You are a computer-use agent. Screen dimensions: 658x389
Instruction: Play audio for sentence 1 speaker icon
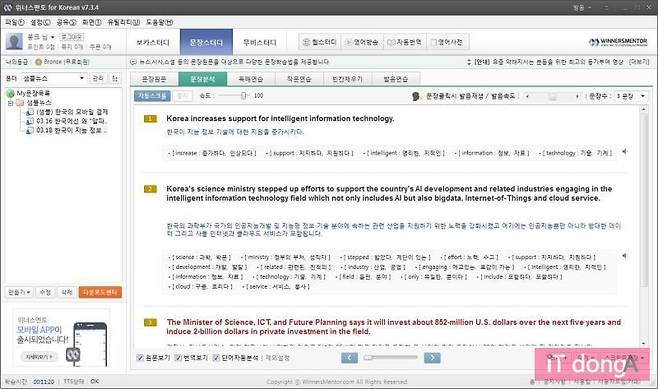click(x=624, y=151)
